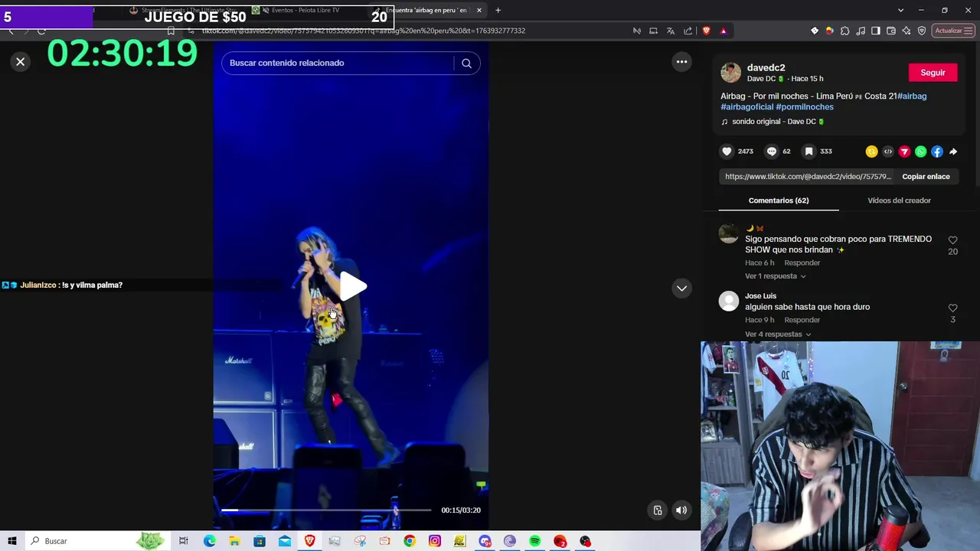980x551 pixels.
Task: Switch to the Comentarios (62) tab
Action: click(779, 201)
